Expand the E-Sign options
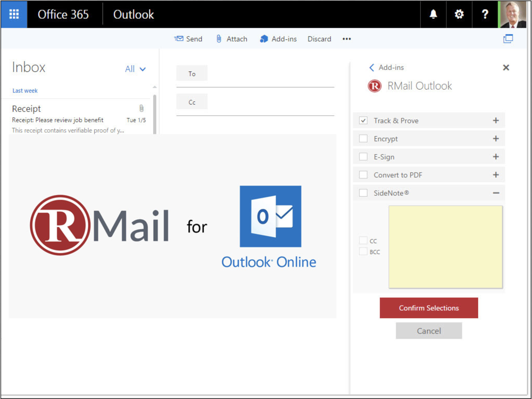 496,157
